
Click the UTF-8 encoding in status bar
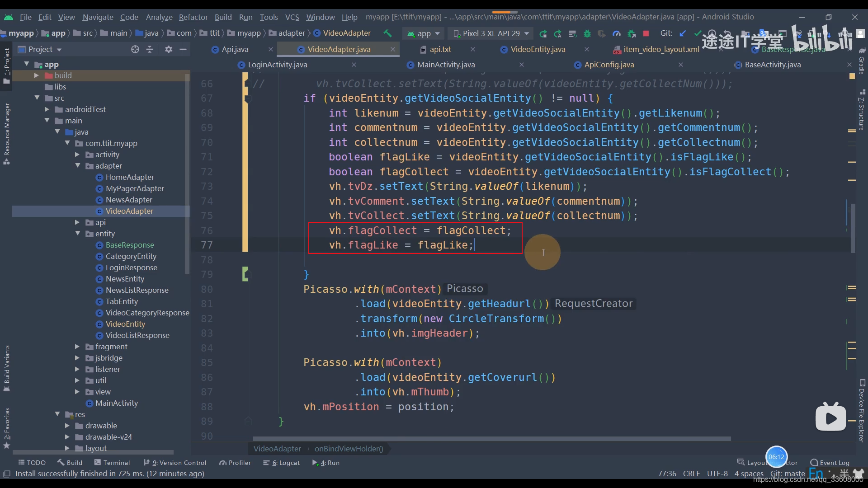[717, 474]
